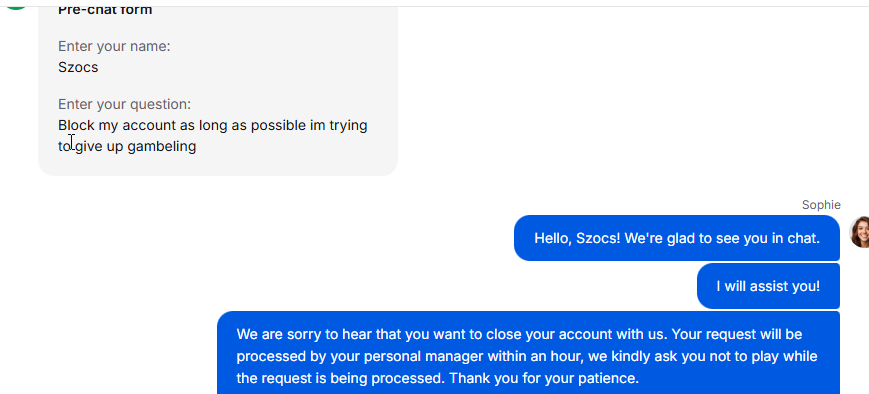This screenshot has width=869, height=394.
Task: Click Sophie's agent avatar photo
Action: tap(860, 232)
